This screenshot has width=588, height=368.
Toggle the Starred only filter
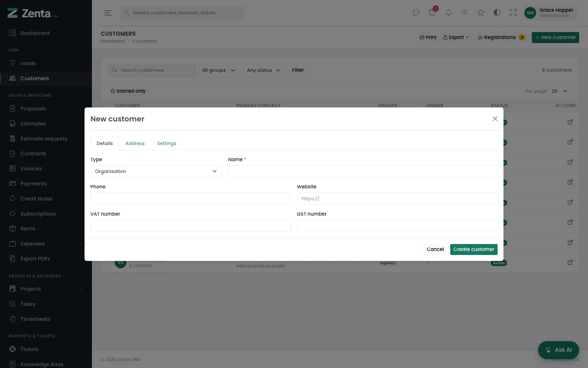(x=128, y=91)
